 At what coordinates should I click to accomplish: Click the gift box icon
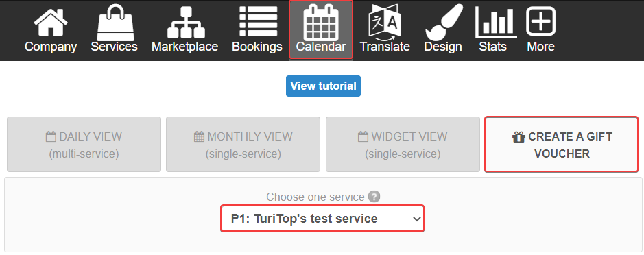pyautogui.click(x=518, y=136)
